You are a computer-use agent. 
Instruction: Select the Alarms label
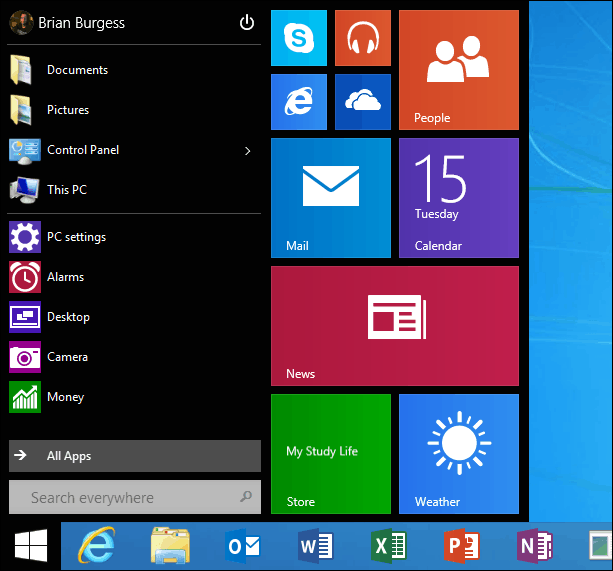point(65,277)
